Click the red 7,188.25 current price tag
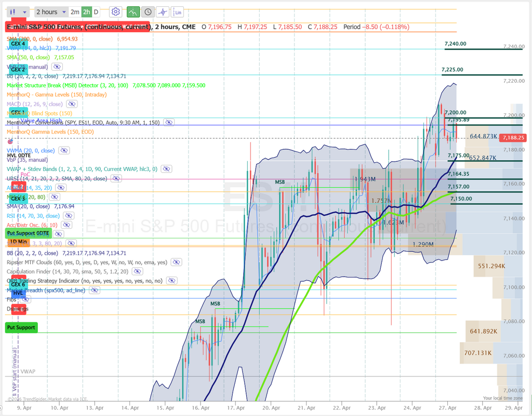Screen dimensions: 532x416 click(516, 137)
